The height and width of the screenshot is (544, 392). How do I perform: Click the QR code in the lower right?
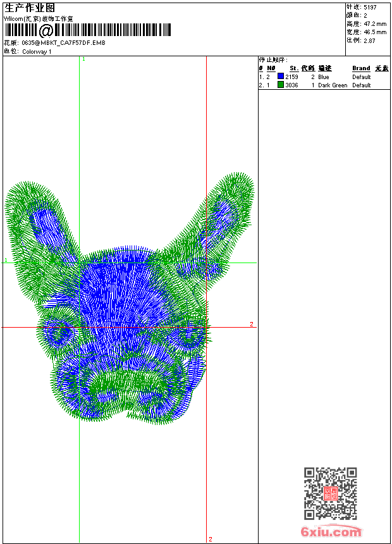331,493
